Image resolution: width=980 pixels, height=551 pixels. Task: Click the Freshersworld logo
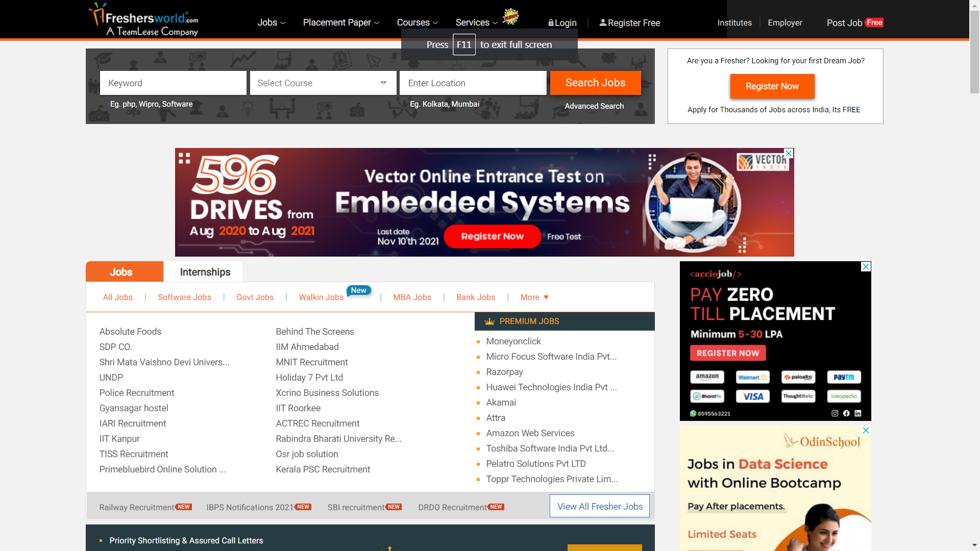(143, 19)
